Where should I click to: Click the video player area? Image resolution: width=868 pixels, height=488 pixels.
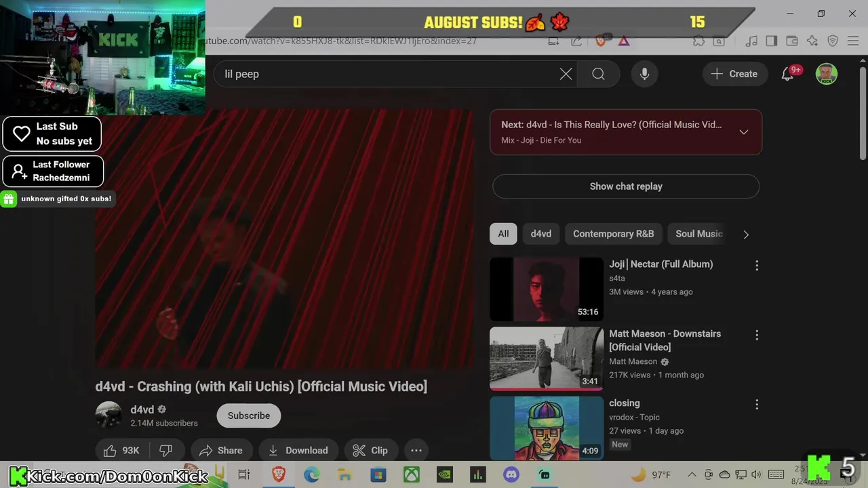[285, 239]
